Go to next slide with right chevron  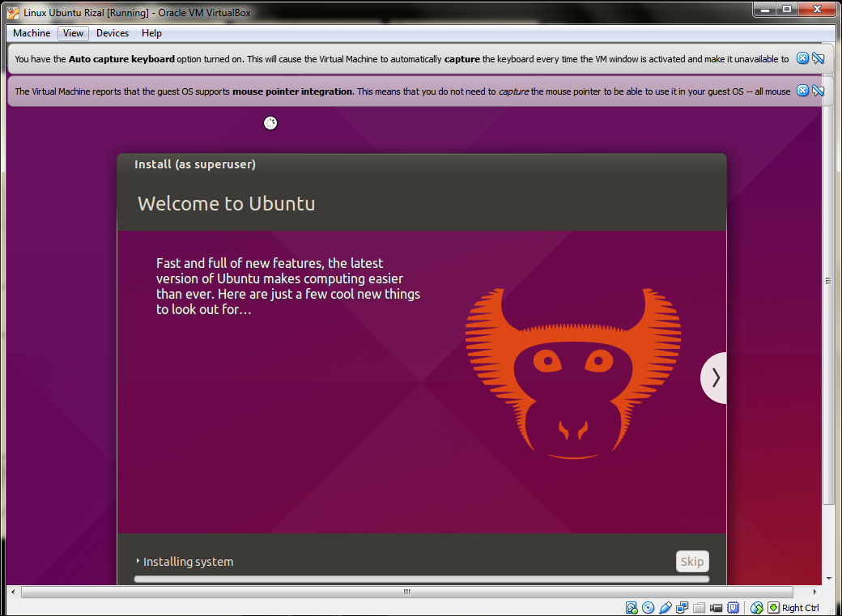(x=714, y=377)
